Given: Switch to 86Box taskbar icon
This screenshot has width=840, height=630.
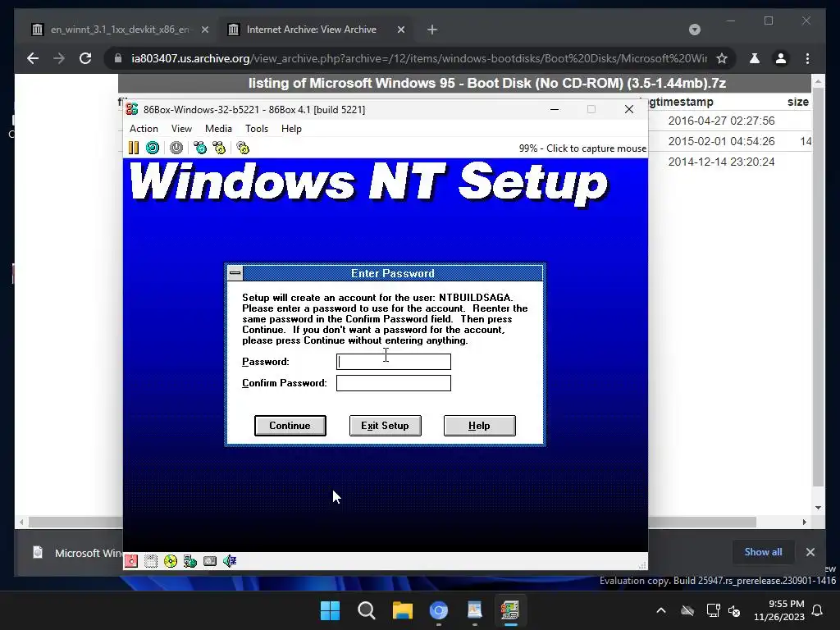Looking at the screenshot, I should click(510, 610).
